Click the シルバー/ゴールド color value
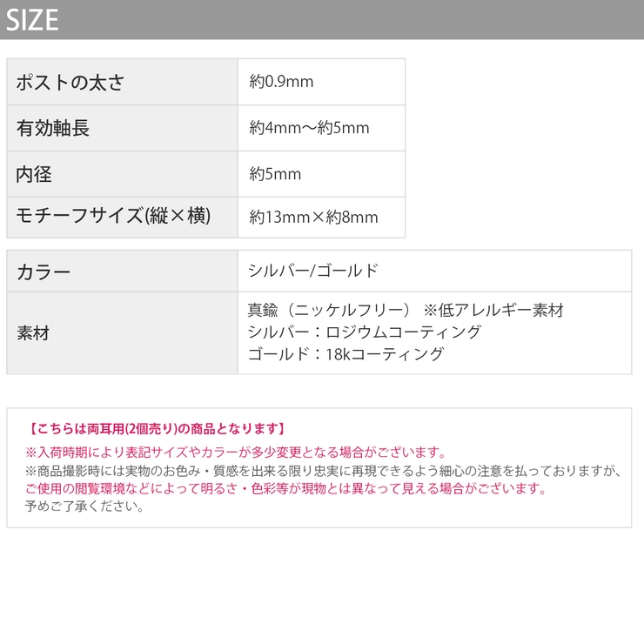Viewport: 644px width, 644px height. [313, 271]
